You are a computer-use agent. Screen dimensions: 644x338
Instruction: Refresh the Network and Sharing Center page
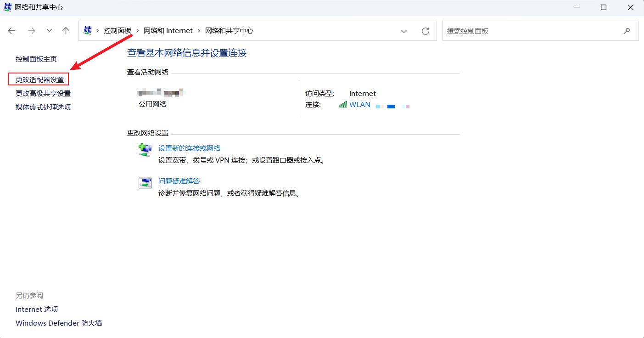(426, 31)
